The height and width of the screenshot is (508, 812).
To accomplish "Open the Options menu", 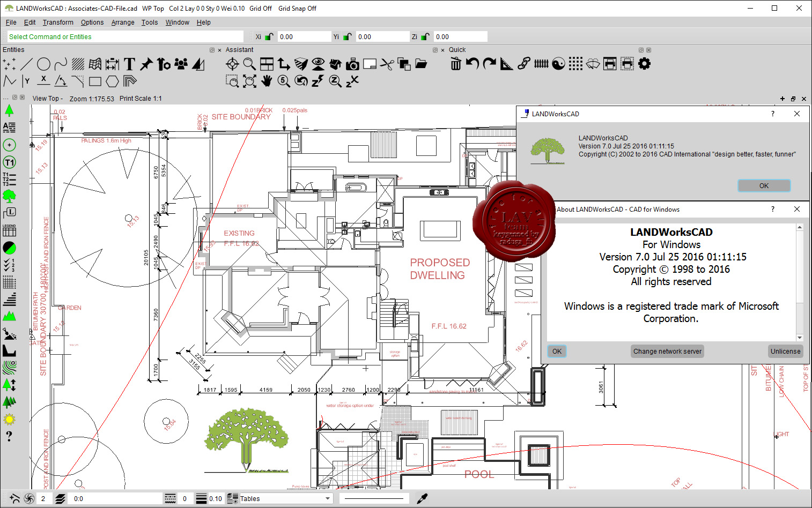I will [92, 23].
